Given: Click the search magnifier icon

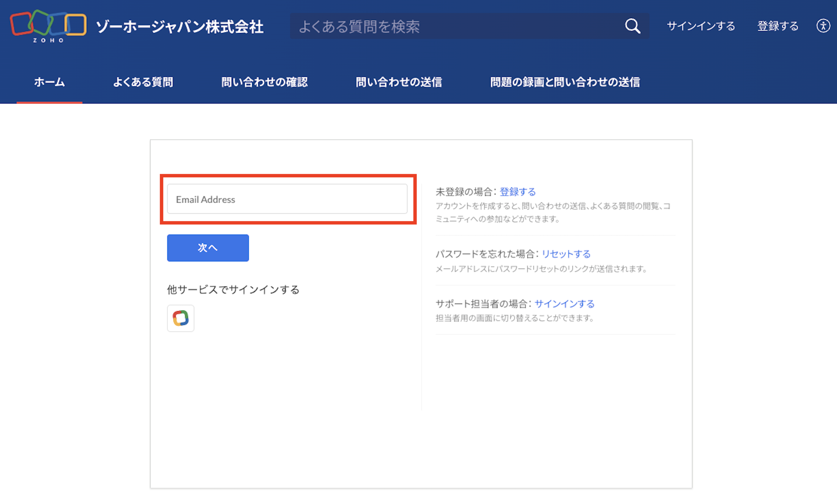Looking at the screenshot, I should pyautogui.click(x=632, y=26).
